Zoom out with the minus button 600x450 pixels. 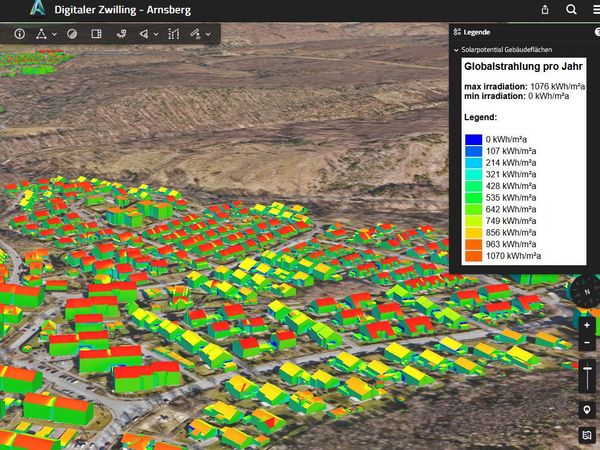[x=587, y=342]
